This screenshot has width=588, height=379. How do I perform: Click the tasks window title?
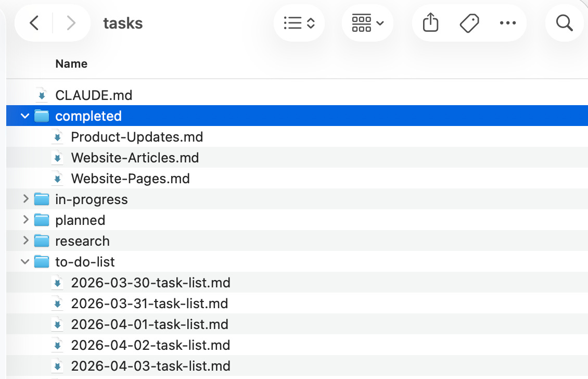click(123, 23)
